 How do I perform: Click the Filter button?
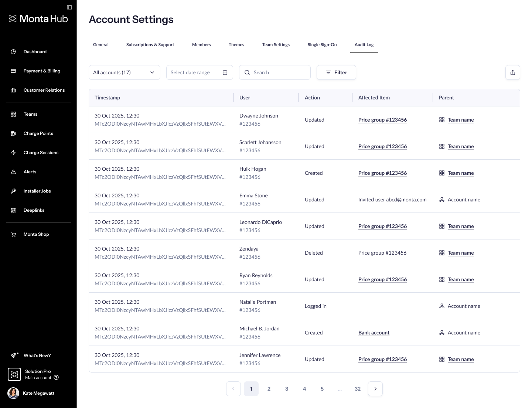click(336, 72)
